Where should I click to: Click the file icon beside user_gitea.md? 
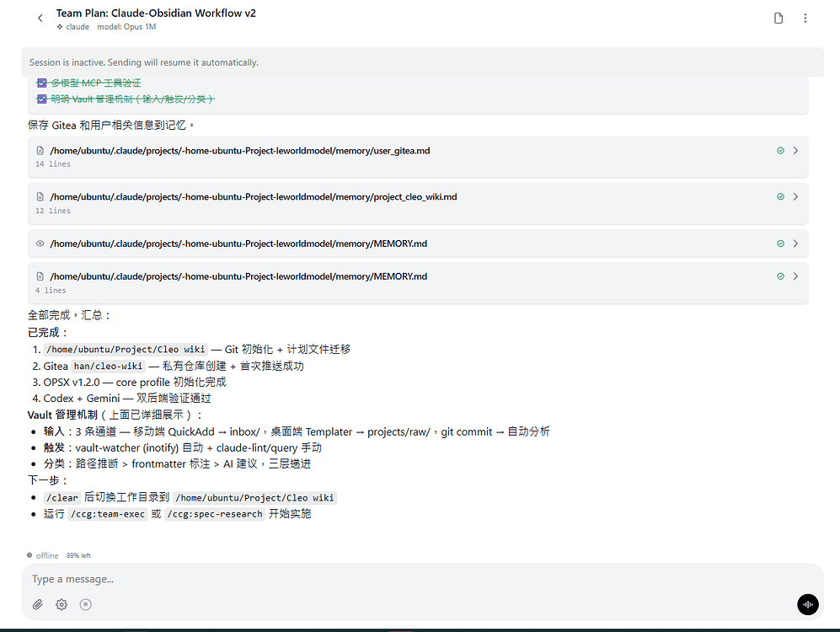[40, 151]
